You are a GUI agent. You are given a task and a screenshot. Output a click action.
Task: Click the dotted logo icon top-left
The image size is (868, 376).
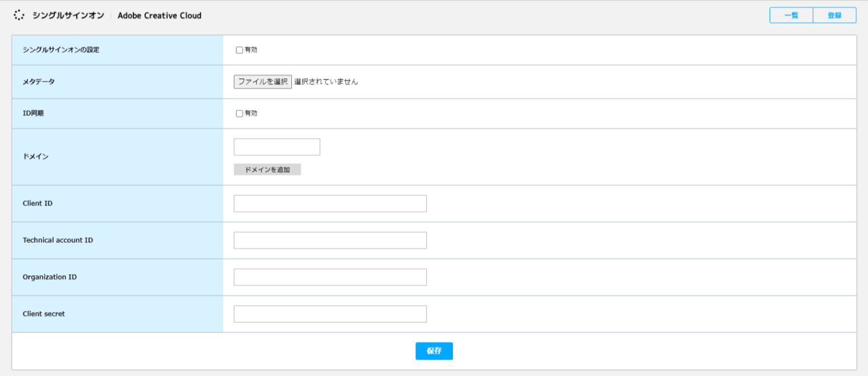20,15
